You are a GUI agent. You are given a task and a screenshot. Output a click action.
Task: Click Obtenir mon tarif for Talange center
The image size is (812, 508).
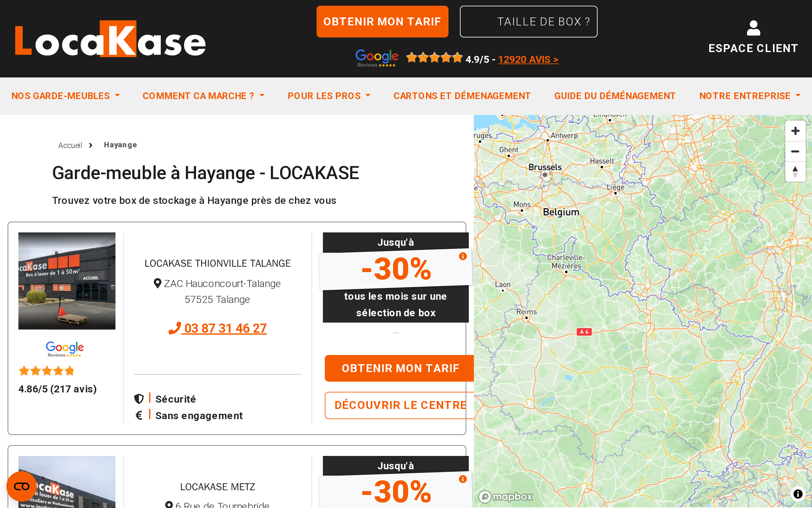[x=399, y=368]
